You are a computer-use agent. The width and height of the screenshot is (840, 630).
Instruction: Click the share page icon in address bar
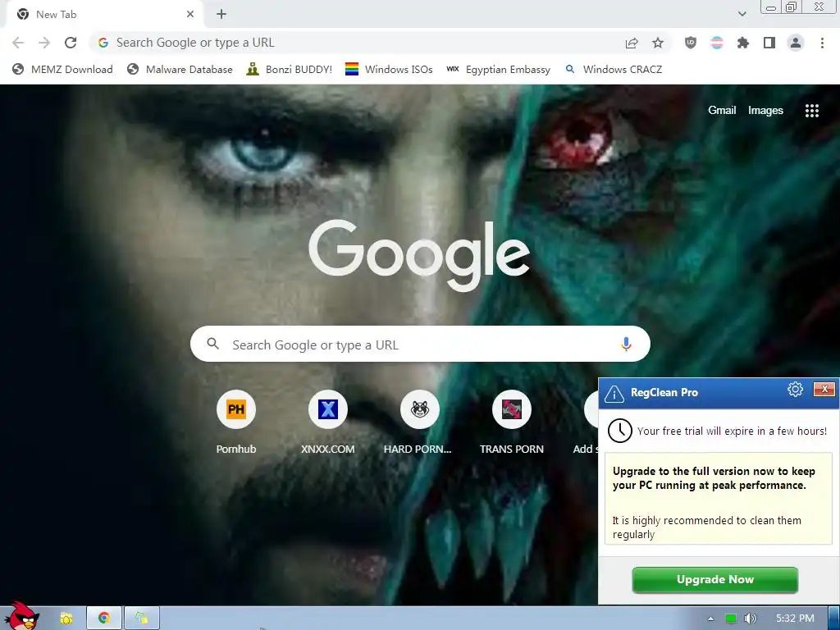pyautogui.click(x=632, y=43)
